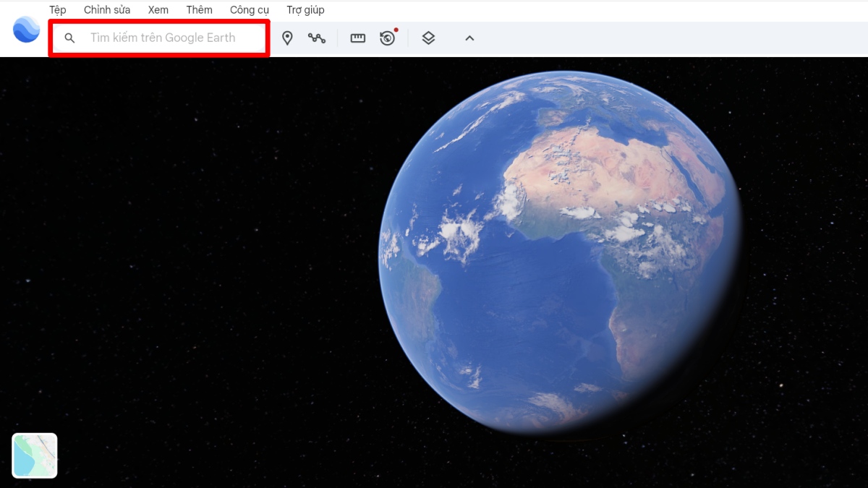Open the Trợ giúp menu
Screen dimensions: 868x488
(305, 10)
